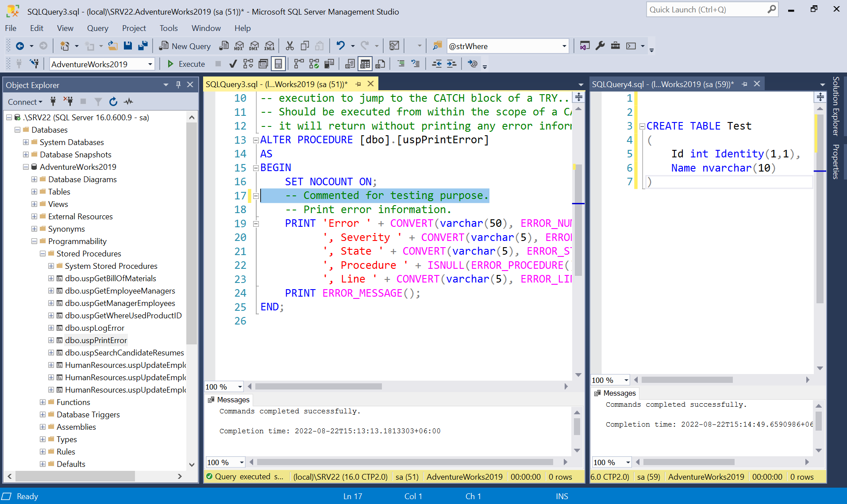This screenshot has width=847, height=504.
Task: Open a new Analysis Services MDX query
Action: click(239, 46)
